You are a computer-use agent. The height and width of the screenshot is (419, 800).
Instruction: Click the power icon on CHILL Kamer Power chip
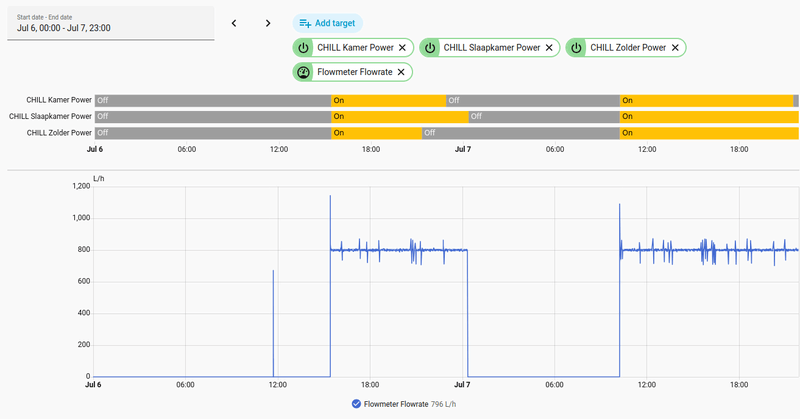coord(304,47)
